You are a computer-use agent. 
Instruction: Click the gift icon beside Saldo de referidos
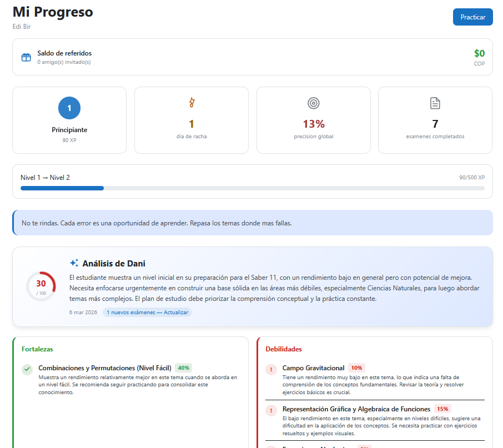26,57
